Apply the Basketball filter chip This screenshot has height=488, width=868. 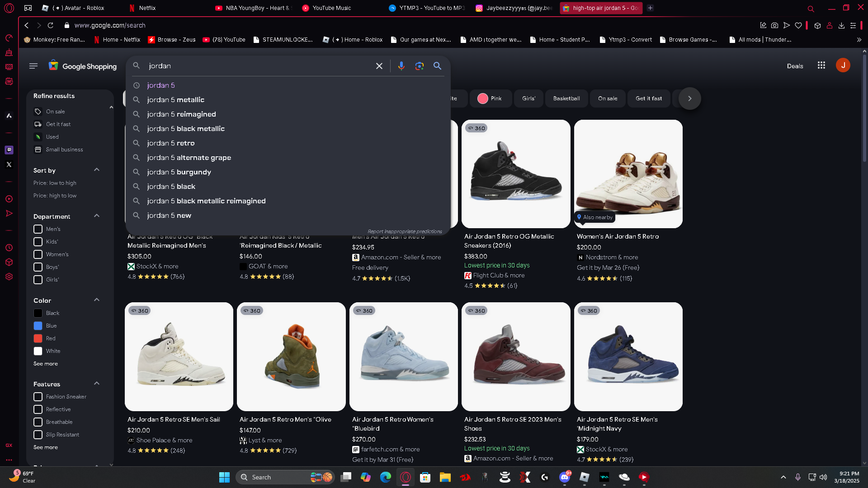coord(566,99)
